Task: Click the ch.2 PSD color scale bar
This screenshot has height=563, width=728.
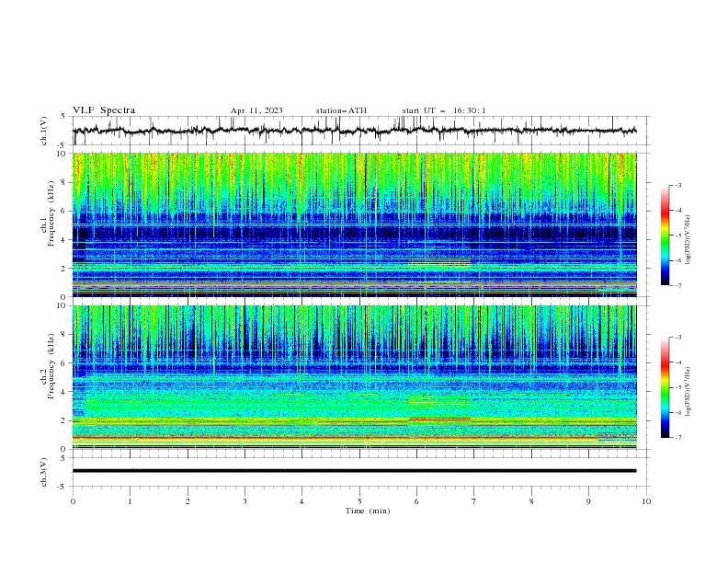Action: tap(665, 387)
